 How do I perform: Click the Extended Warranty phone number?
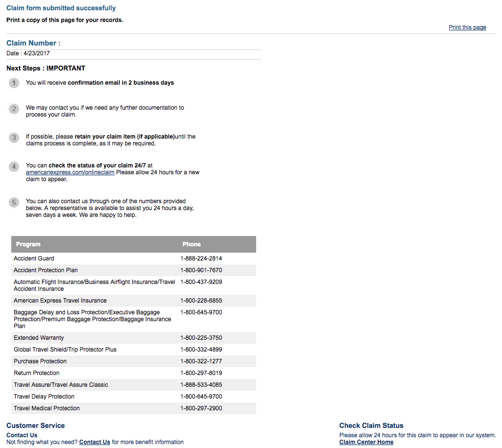point(201,338)
